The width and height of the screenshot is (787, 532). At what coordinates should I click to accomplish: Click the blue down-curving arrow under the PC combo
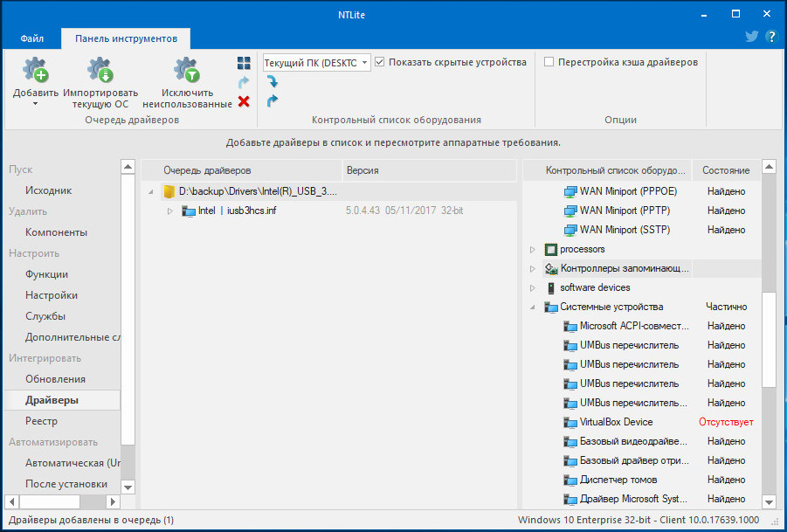coord(273,82)
